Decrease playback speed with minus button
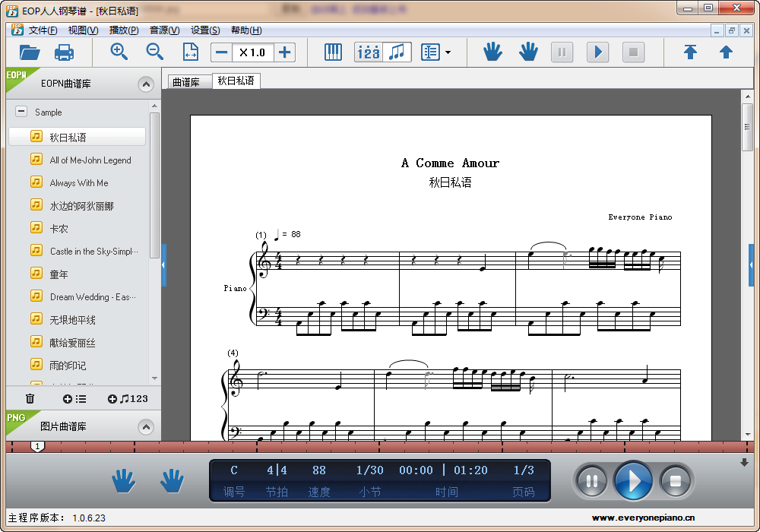Image resolution: width=760 pixels, height=532 pixels. pos(221,52)
